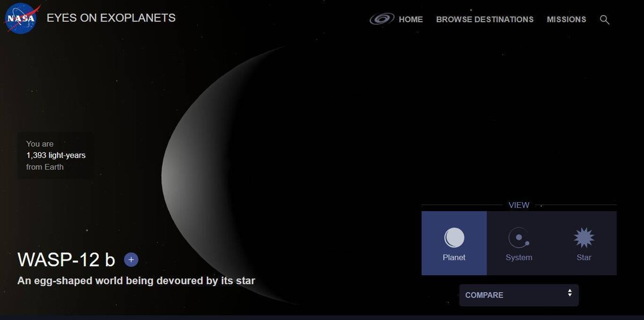Click the WASP-12 b planet name heading
The height and width of the screenshot is (320, 644).
point(67,259)
